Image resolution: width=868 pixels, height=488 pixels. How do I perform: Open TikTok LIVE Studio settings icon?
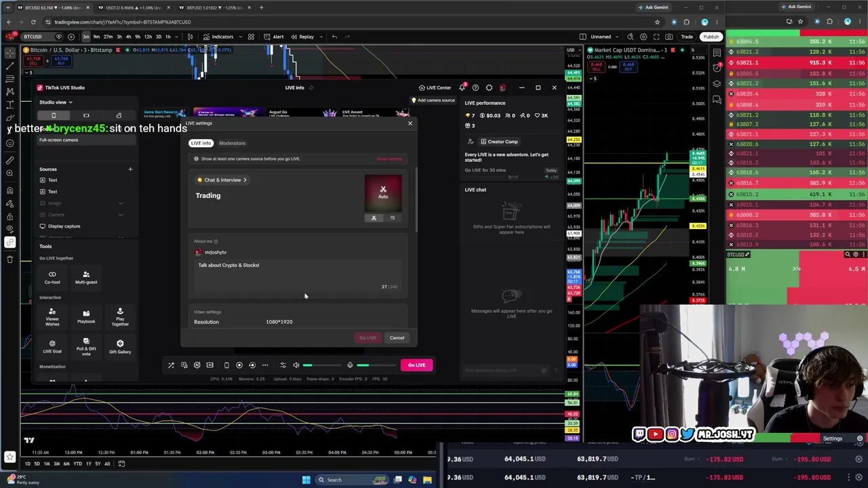(489, 87)
